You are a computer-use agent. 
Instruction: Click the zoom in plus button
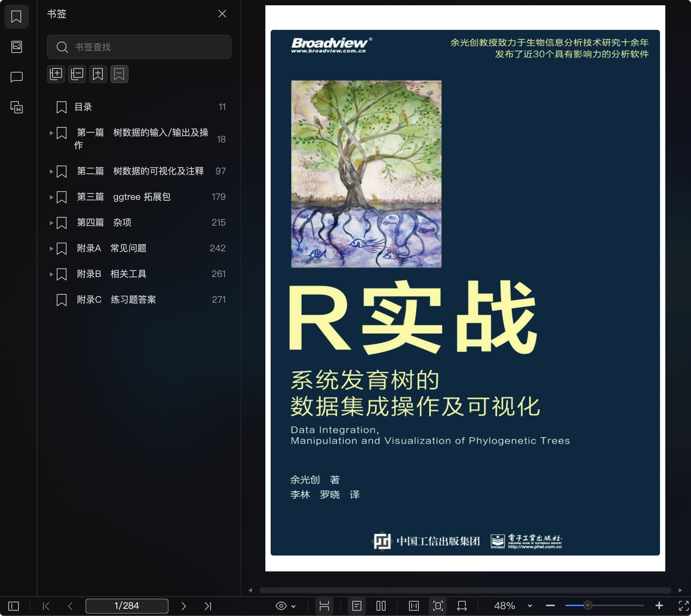click(659, 606)
